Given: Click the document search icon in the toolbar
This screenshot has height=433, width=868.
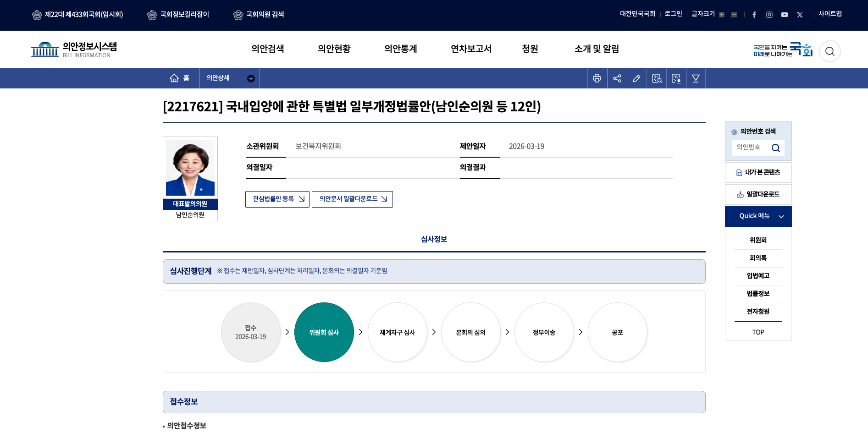Looking at the screenshot, I should click(x=656, y=78).
